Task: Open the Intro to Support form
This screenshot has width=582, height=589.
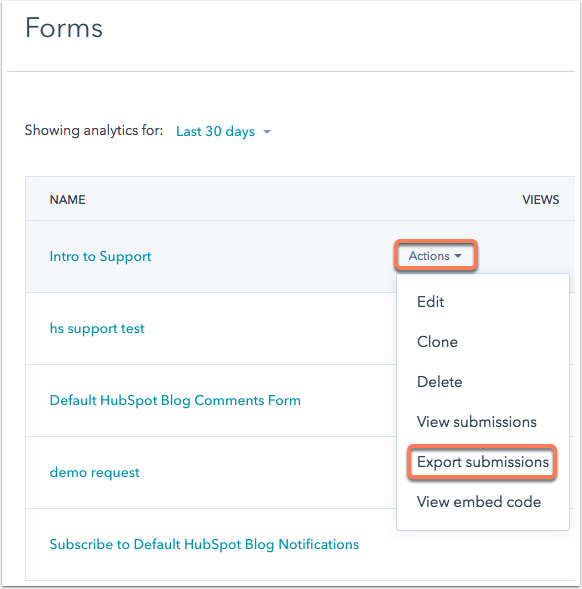Action: [x=100, y=257]
